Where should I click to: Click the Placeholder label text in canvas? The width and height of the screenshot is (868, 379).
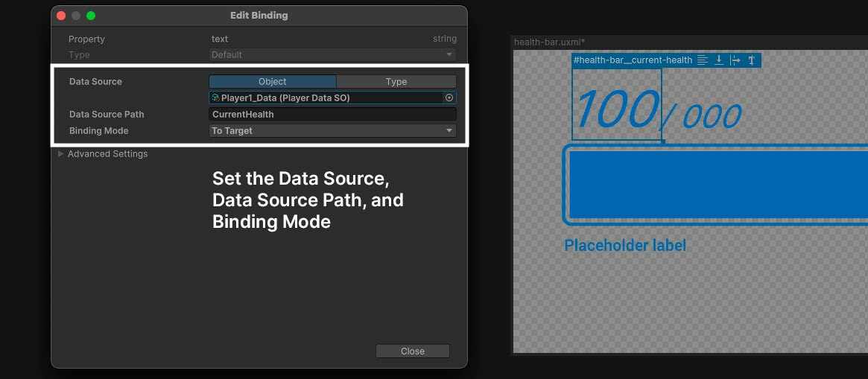[x=625, y=245]
